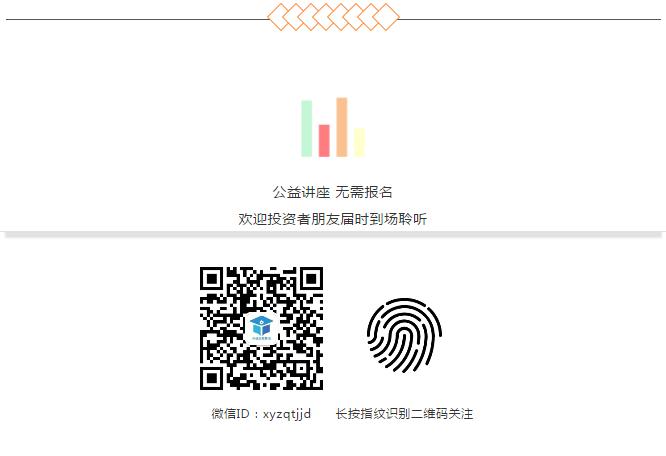The height and width of the screenshot is (456, 666).
Task: Click the top-right QR finder square
Action: pos(311,279)
